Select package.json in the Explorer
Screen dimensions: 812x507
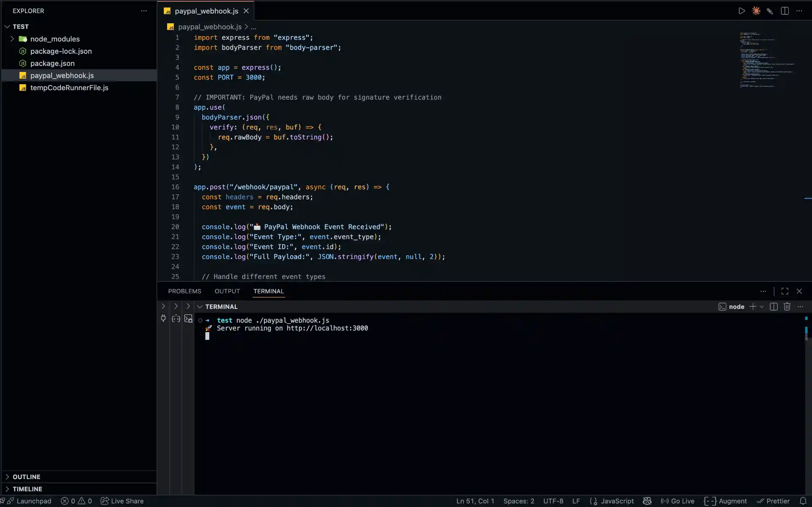point(52,63)
